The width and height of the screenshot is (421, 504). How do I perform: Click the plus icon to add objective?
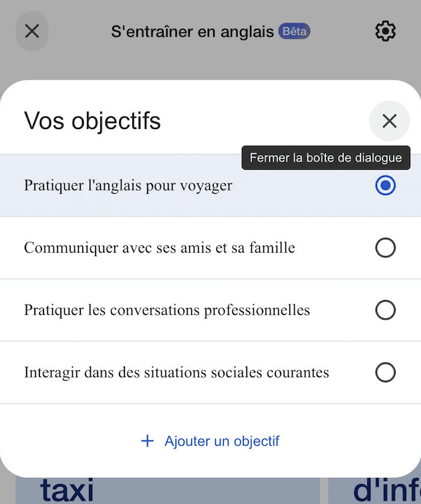click(x=148, y=441)
